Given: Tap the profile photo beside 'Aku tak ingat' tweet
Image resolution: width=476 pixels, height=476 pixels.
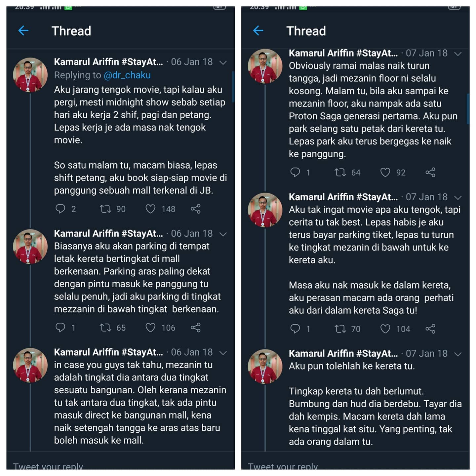Looking at the screenshot, I should pyautogui.click(x=265, y=210).
